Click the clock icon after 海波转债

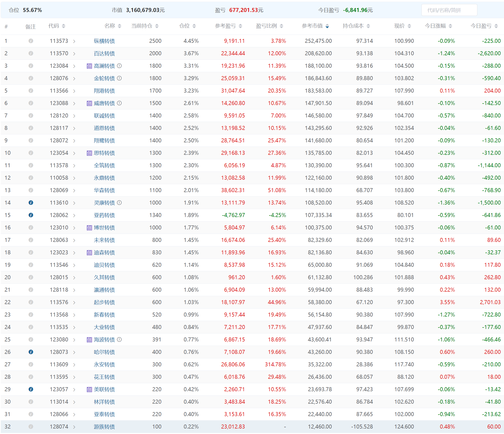coord(119,339)
